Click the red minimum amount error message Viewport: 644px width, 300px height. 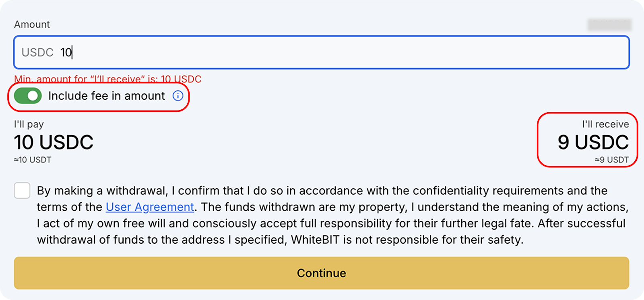(108, 79)
